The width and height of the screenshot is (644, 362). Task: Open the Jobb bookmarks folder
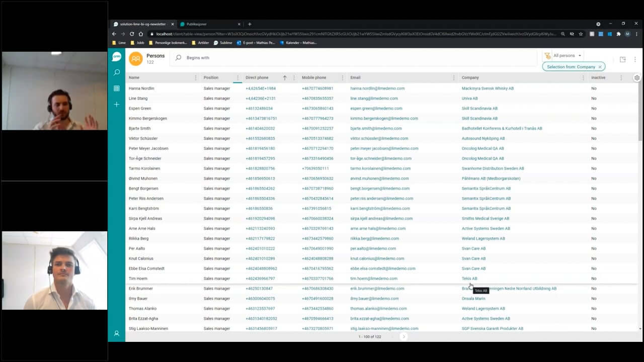point(137,43)
